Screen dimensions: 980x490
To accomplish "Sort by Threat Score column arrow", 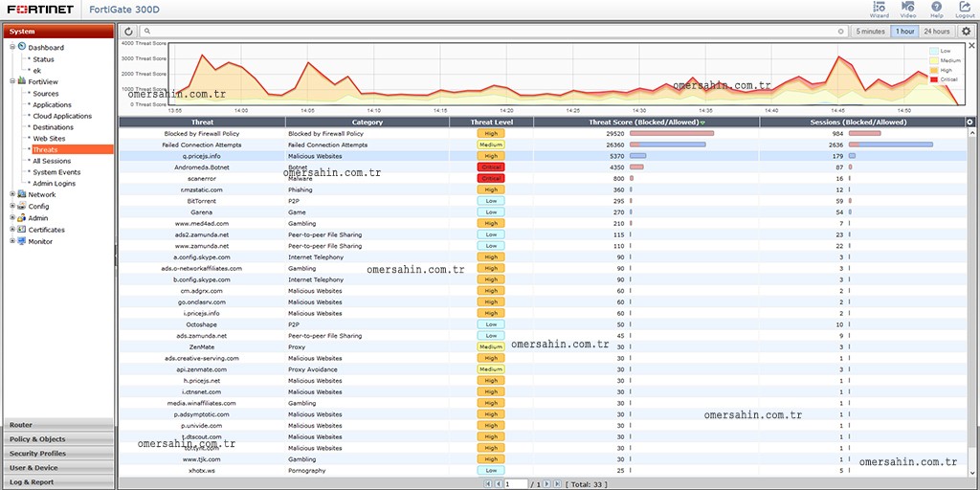I will [x=702, y=122].
